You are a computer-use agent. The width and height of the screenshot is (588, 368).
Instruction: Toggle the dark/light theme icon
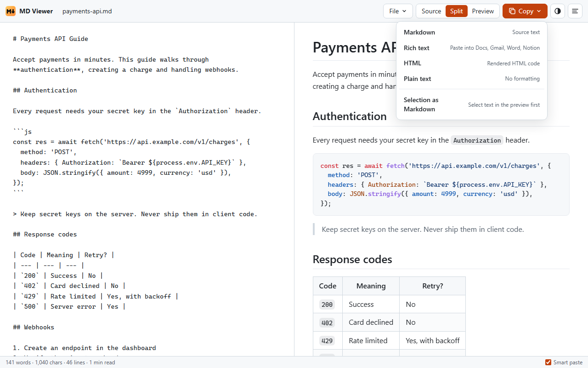click(558, 11)
